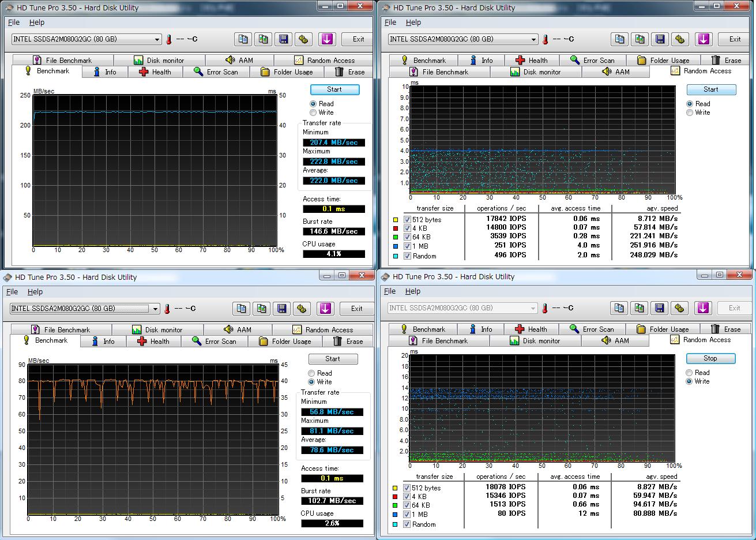Viewport: 756px width, 540px height.
Task: Click copy screenshot icon in write benchmark window
Action: pos(261,309)
